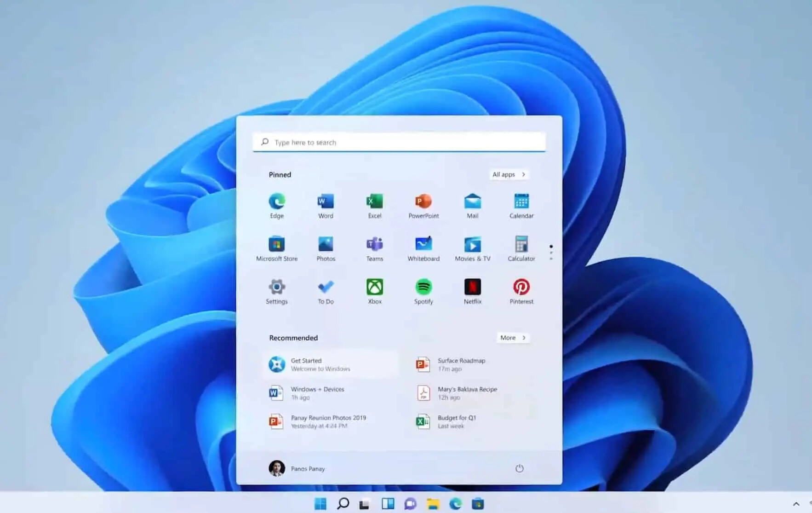The image size is (812, 513).
Task: Open the Netflix app
Action: click(472, 291)
